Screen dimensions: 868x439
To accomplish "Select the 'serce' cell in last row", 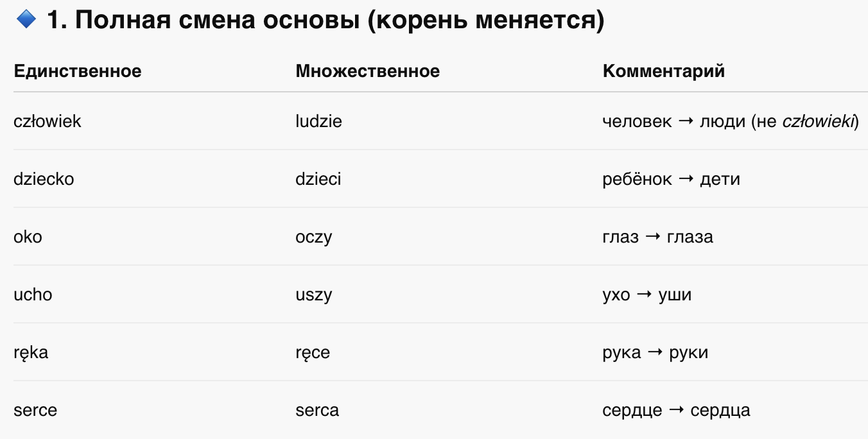I will click(x=35, y=409).
